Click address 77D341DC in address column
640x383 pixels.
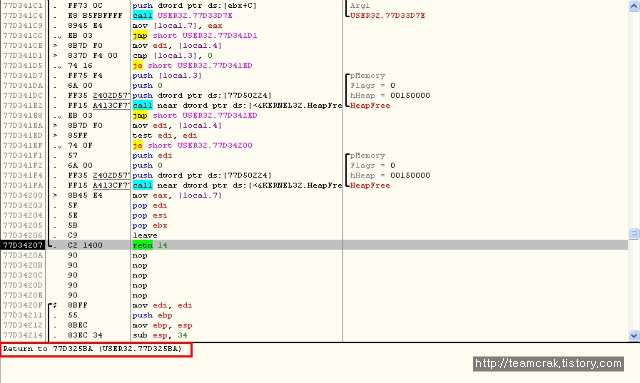22,96
